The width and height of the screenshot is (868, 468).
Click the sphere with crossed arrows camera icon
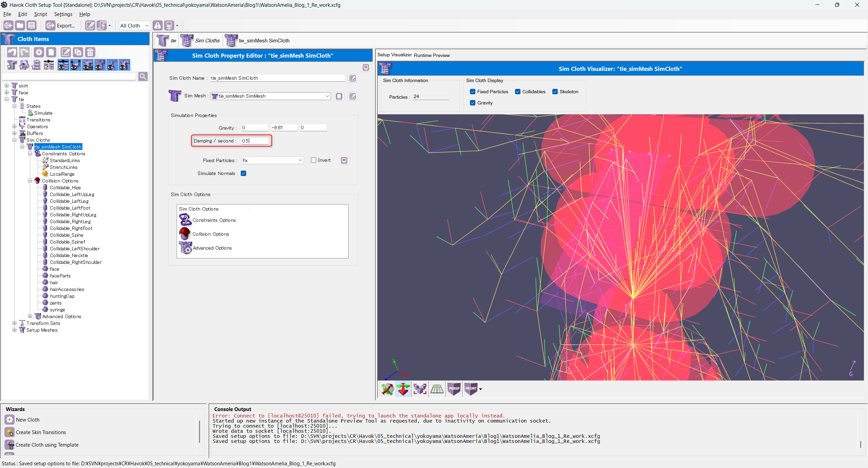(387, 389)
